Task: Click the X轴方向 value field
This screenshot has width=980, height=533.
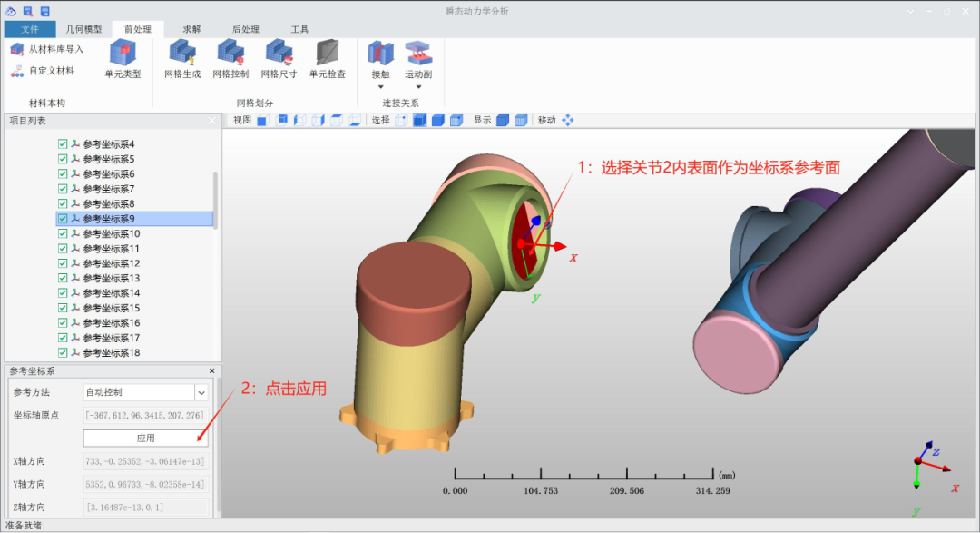Action: pos(145,461)
